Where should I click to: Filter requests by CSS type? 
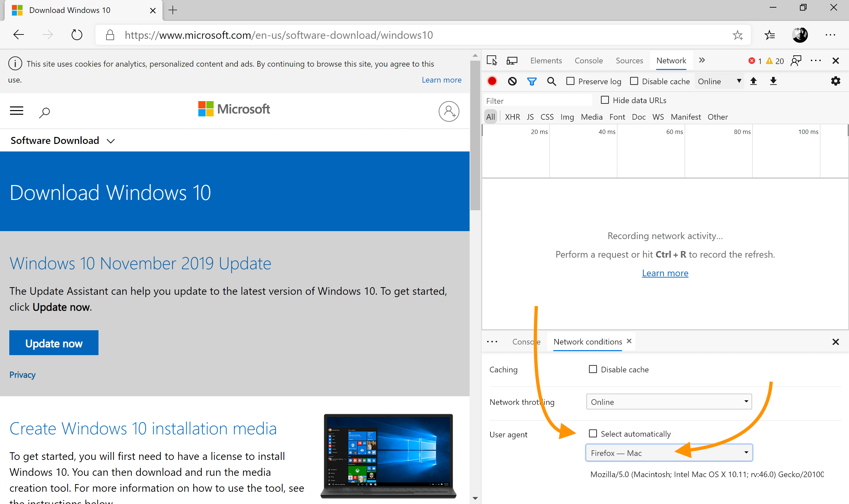[x=547, y=117]
